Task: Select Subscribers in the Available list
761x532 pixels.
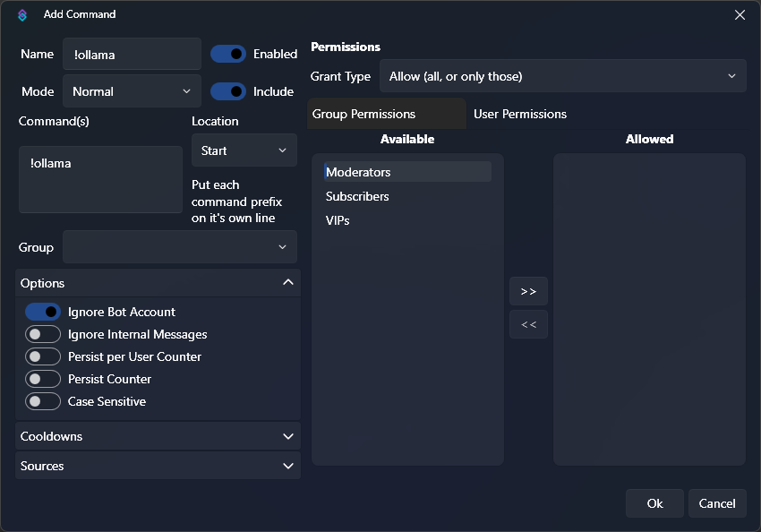Action: 357,196
